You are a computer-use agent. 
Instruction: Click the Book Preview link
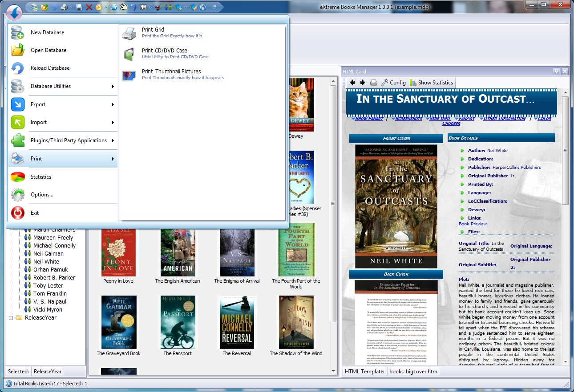click(x=473, y=224)
